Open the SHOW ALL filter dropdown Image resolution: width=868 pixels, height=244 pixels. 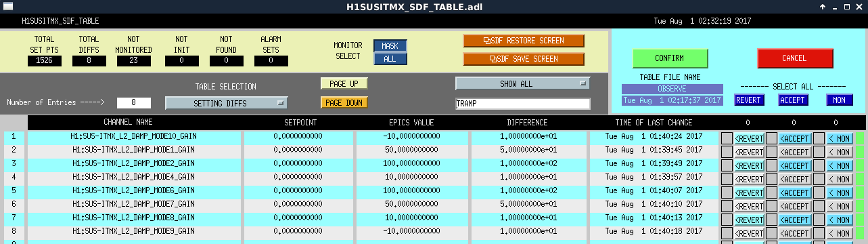coord(522,83)
